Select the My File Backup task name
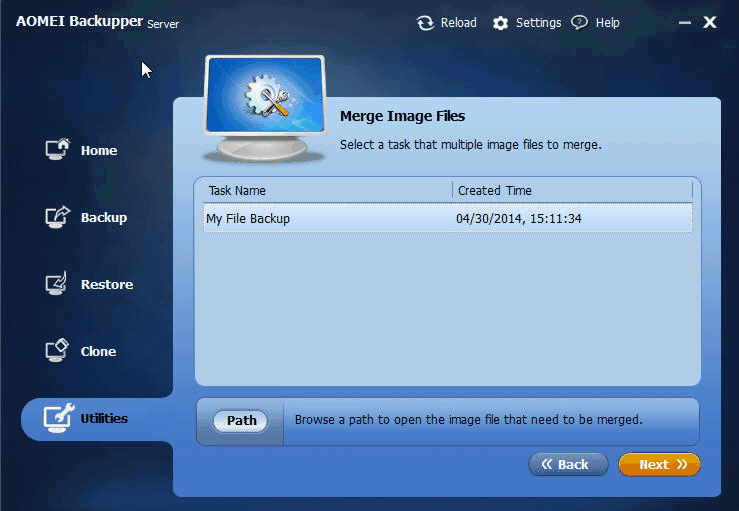The width and height of the screenshot is (739, 511). 248,219
